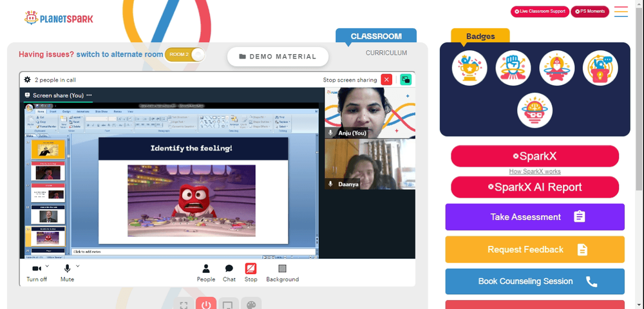The height and width of the screenshot is (309, 644).
Task: Open call settings gear icon
Action: pyautogui.click(x=27, y=80)
